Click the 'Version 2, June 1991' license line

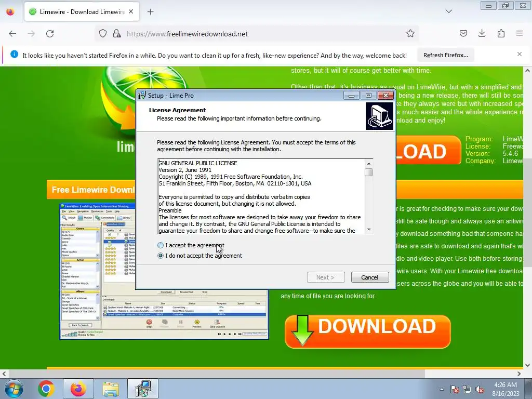(x=185, y=170)
